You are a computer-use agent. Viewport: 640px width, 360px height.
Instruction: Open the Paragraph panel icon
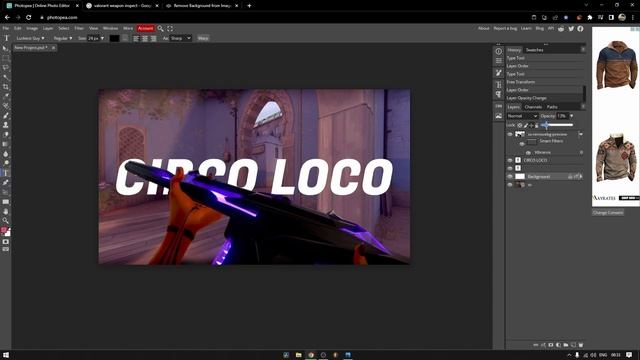pyautogui.click(x=498, y=94)
